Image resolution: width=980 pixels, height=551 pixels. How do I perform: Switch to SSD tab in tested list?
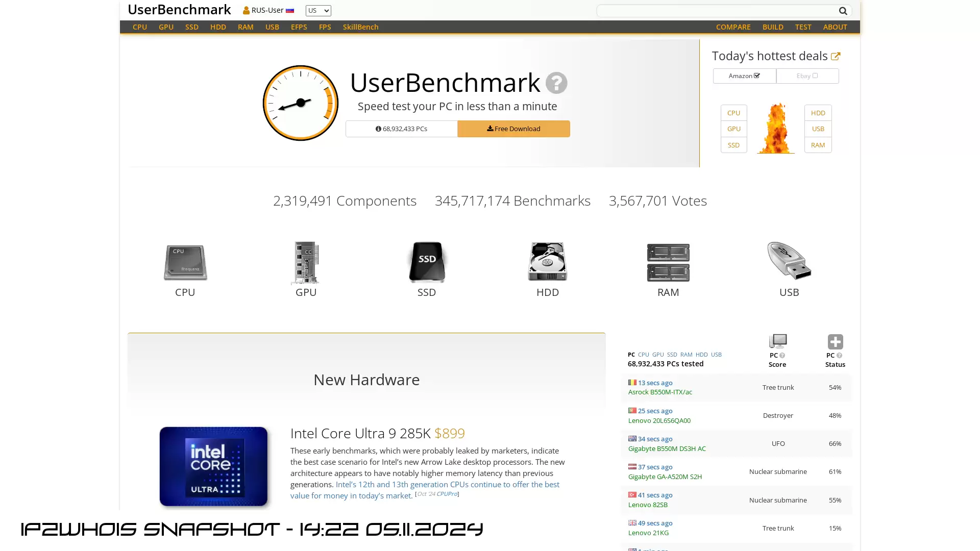[672, 355]
